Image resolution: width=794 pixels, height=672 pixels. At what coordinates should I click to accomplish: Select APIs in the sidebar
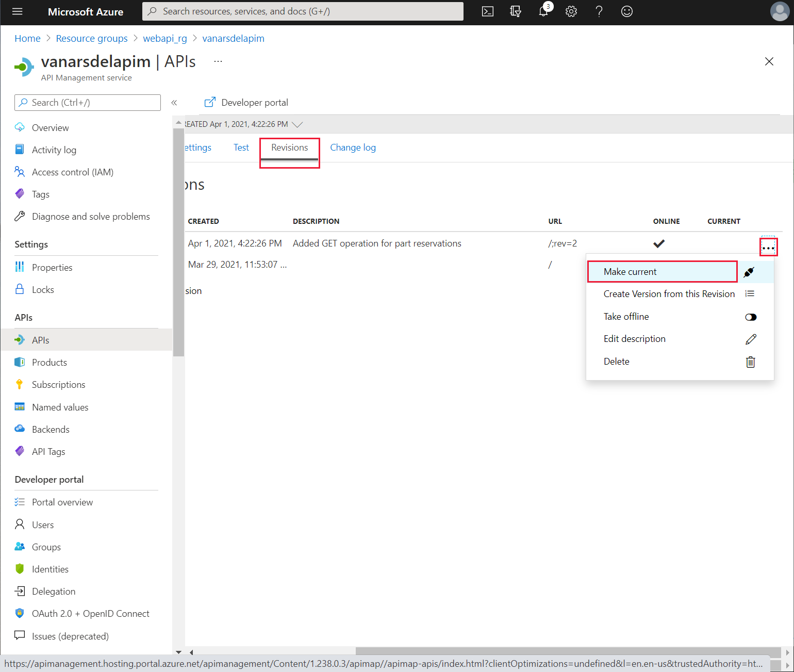(86, 340)
